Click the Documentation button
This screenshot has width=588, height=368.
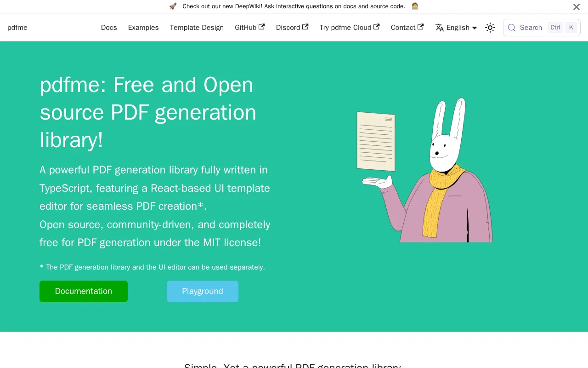click(x=84, y=291)
